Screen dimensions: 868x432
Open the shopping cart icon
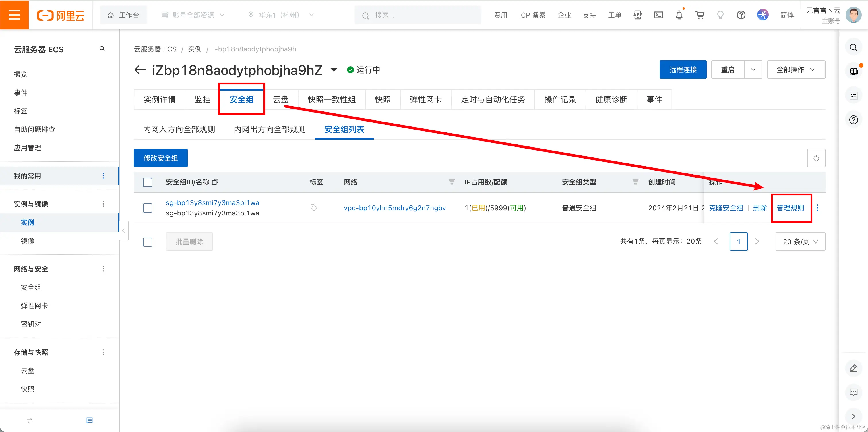click(x=700, y=15)
